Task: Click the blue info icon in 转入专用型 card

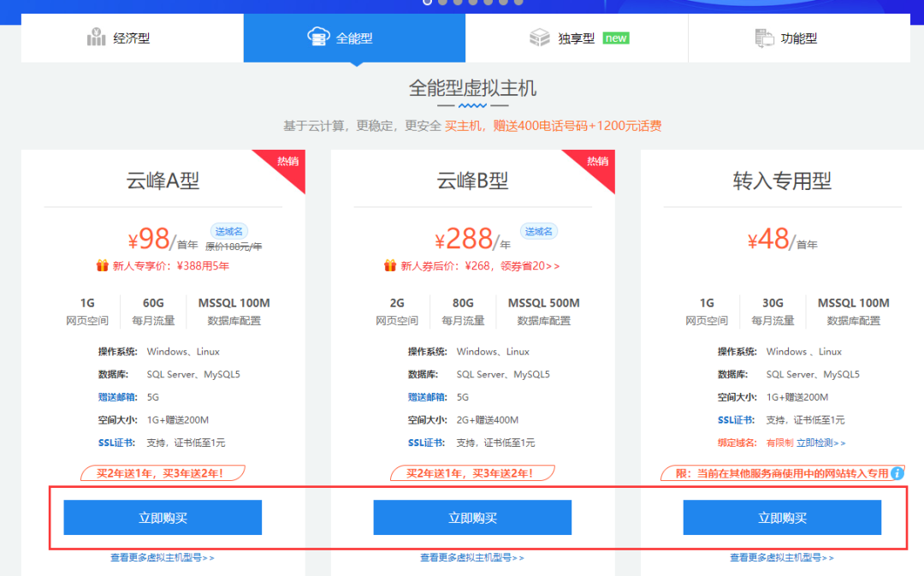Action: point(897,472)
